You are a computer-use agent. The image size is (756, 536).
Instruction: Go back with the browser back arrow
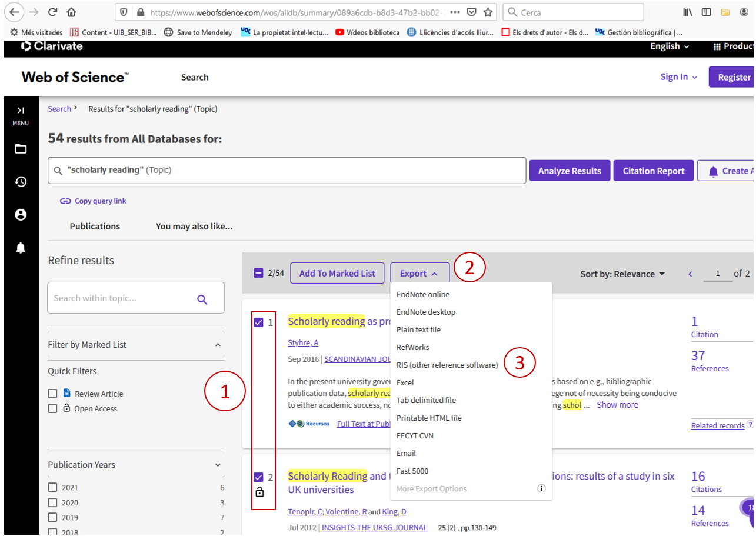pyautogui.click(x=14, y=12)
